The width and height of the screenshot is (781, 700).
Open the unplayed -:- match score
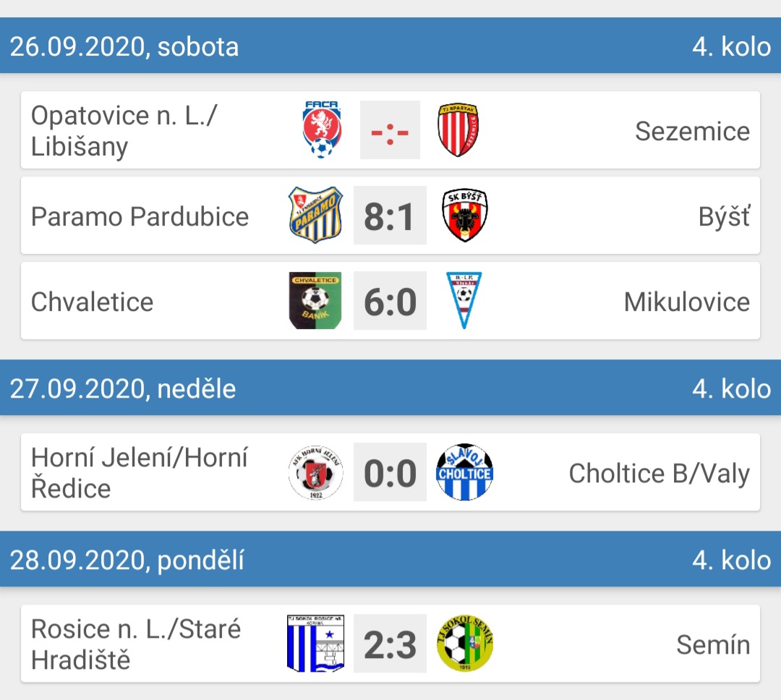coord(390,130)
